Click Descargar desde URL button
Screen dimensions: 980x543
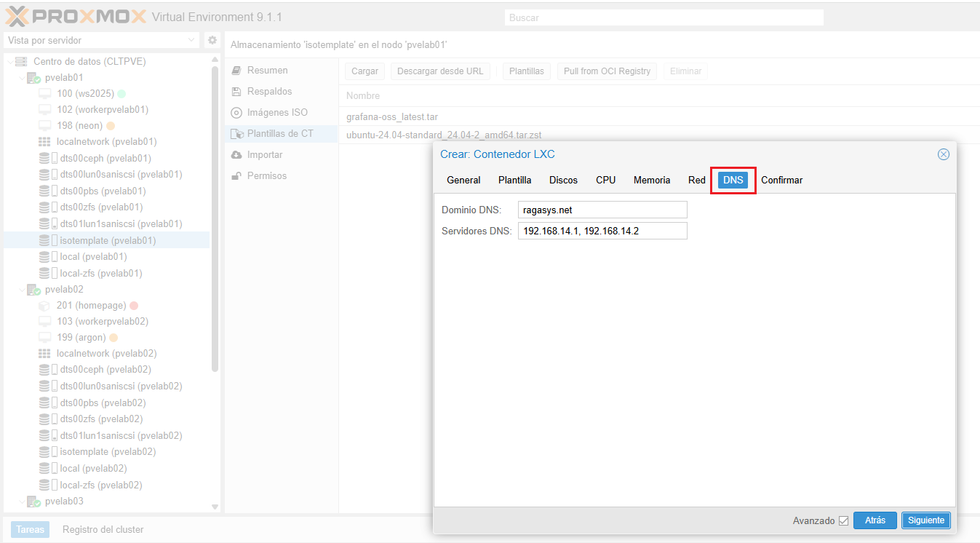point(440,71)
